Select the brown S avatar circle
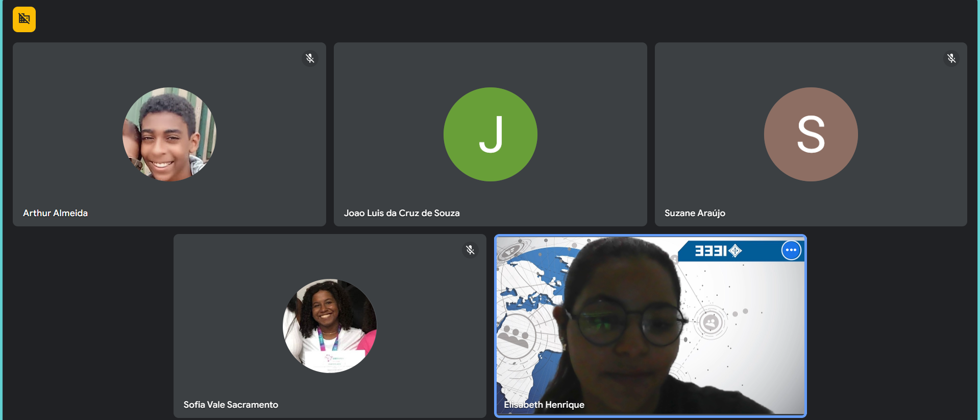Screen dimensions: 980x420 [811, 134]
